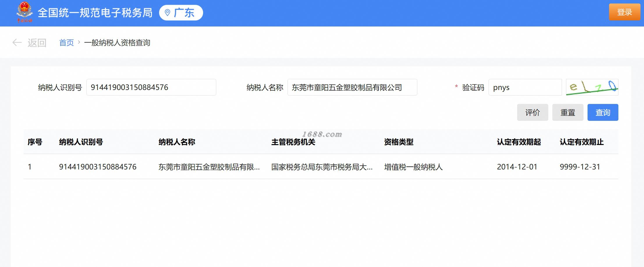Image resolution: width=644 pixels, height=267 pixels.
Task: Click the 纳税人名称 column header
Action: tap(177, 142)
